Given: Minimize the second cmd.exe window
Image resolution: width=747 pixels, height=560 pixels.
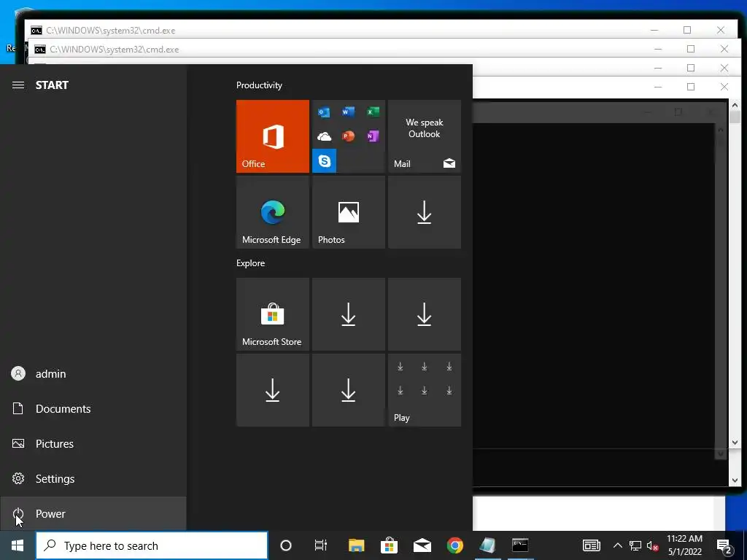Looking at the screenshot, I should tap(658, 49).
